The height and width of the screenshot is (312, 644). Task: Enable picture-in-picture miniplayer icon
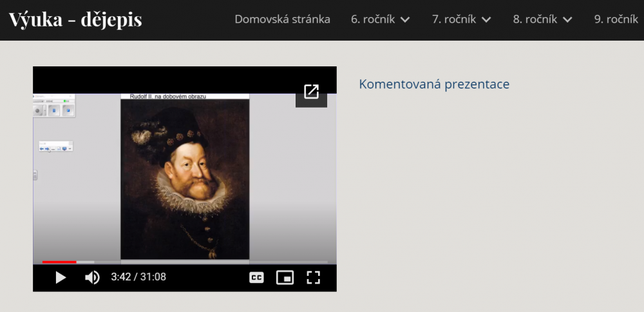pos(285,277)
